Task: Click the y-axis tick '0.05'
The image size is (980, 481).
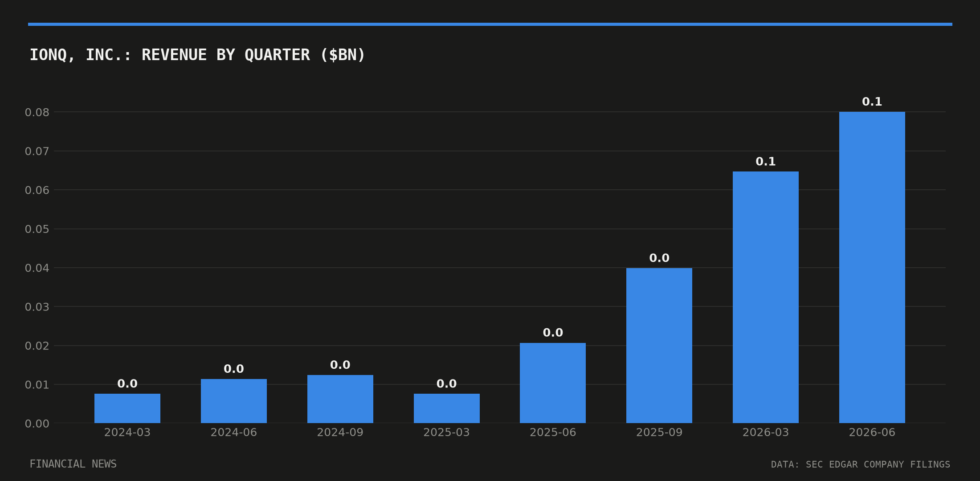Action: tap(37, 229)
